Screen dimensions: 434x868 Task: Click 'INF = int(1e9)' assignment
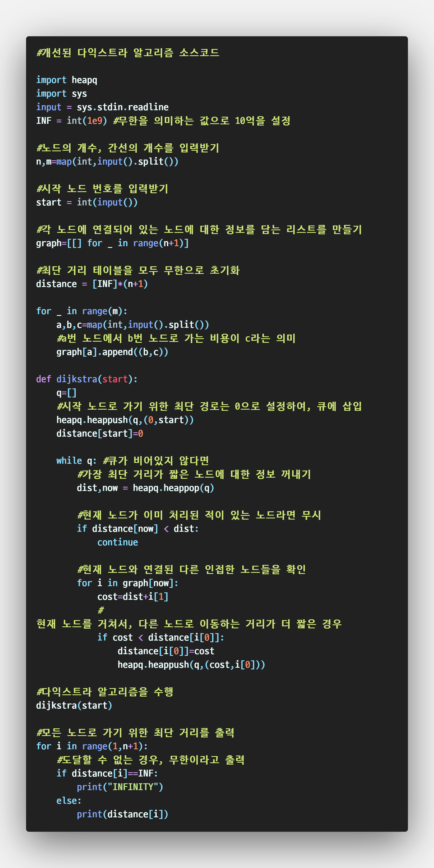pos(71,121)
